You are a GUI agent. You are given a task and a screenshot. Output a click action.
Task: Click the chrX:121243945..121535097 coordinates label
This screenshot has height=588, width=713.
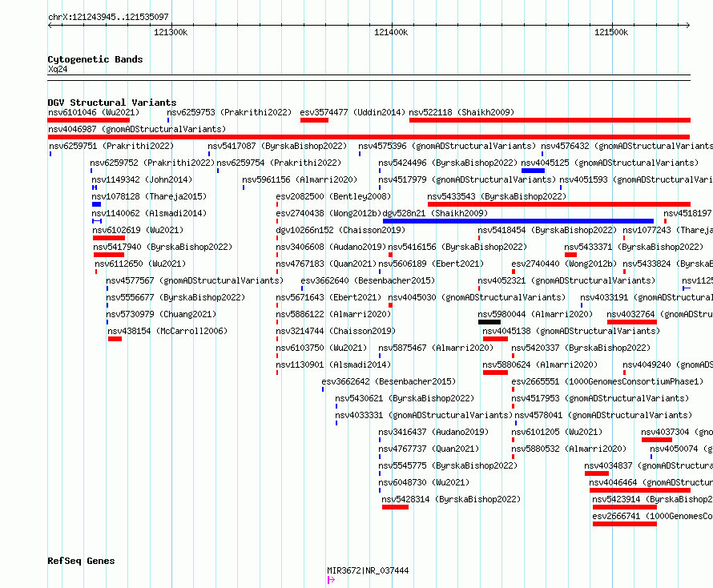[x=108, y=18]
